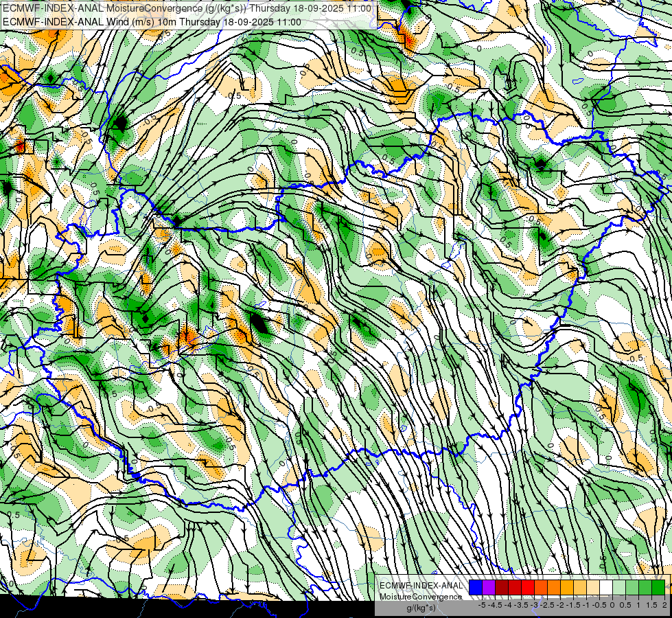This screenshot has height=618, width=672.
Task: Select the bright red swatch between -3.5 and -3
Action: 527,587
